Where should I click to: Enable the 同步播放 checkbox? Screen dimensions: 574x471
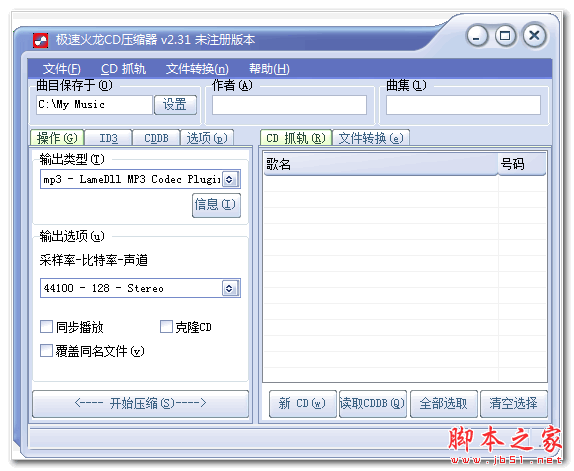[46, 326]
